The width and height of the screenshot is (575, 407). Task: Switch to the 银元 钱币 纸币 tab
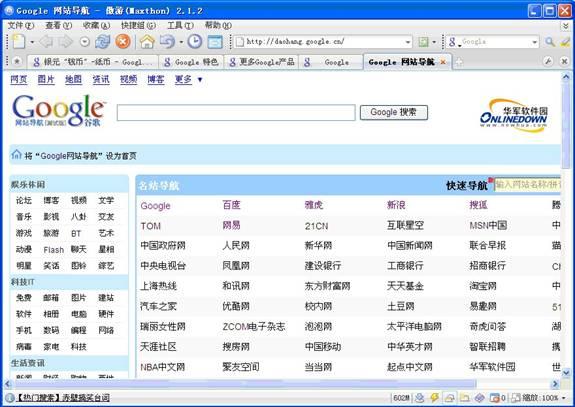[93, 62]
